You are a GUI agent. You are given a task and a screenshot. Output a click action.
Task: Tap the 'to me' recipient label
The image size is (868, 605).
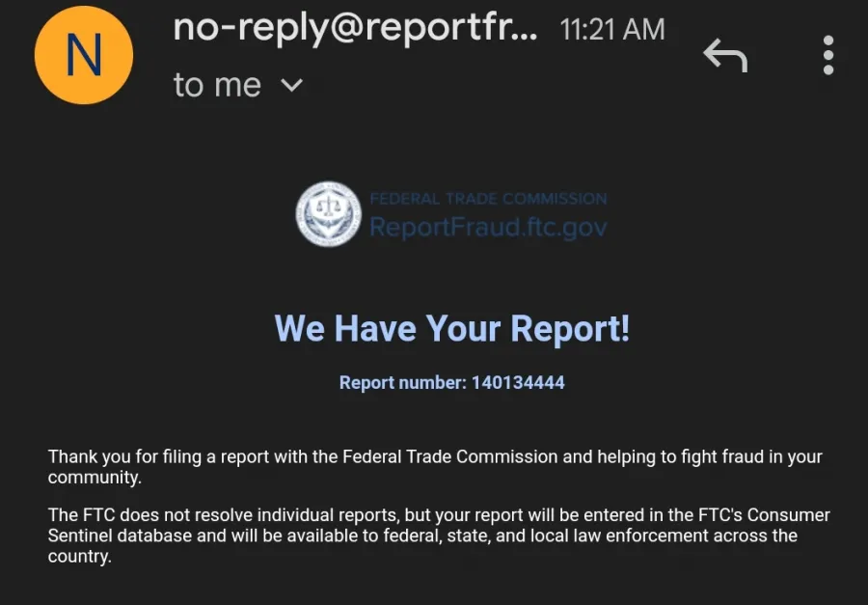pyautogui.click(x=217, y=85)
